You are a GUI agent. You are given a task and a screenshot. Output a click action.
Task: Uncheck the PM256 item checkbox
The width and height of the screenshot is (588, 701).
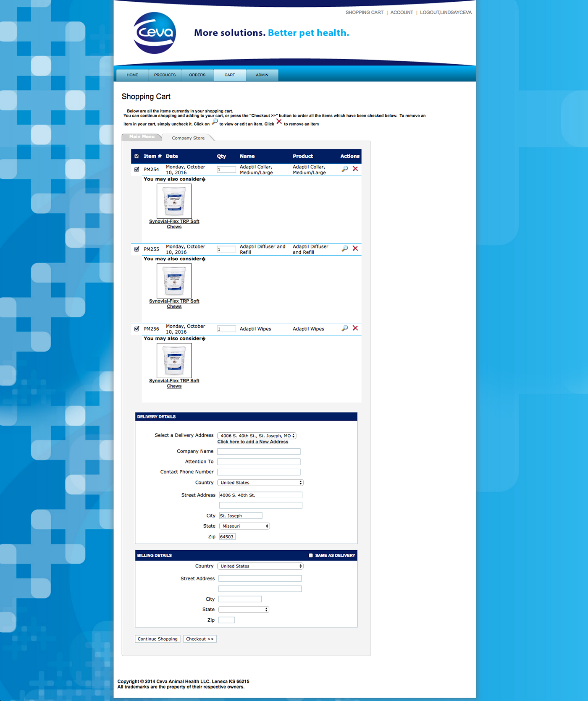[x=136, y=329]
